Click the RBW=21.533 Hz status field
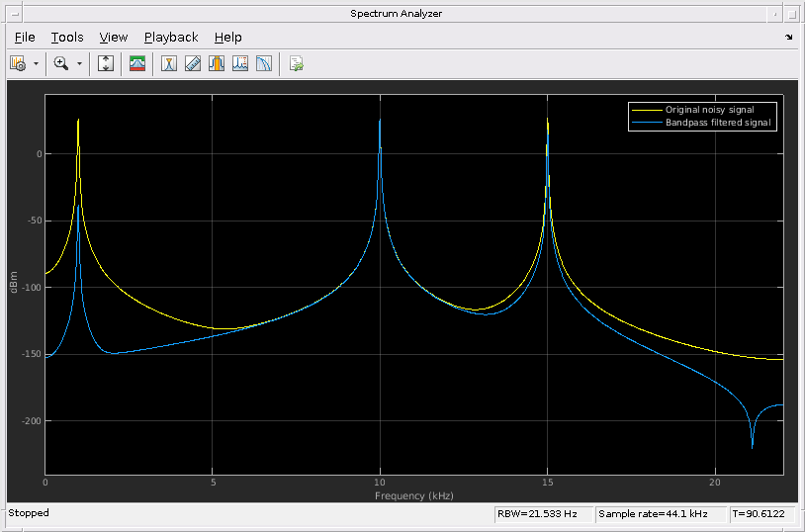Screen dimensions: 805x532 [543, 514]
